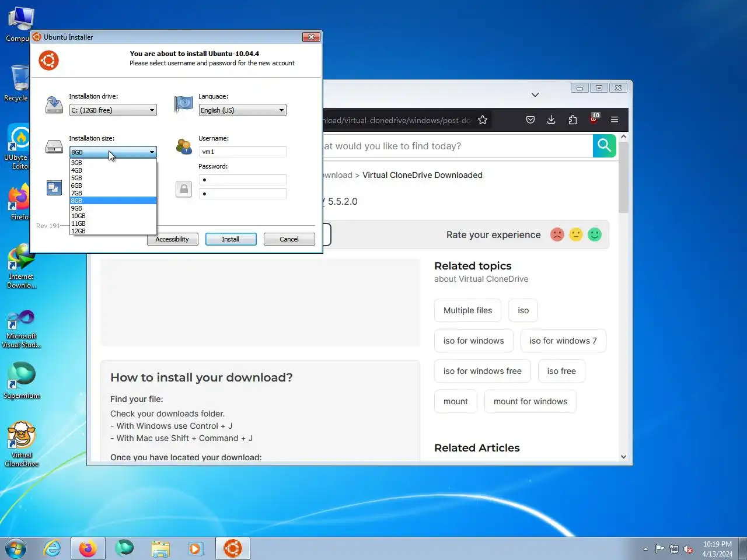
Task: Rate experience with green happy face
Action: coord(595,235)
